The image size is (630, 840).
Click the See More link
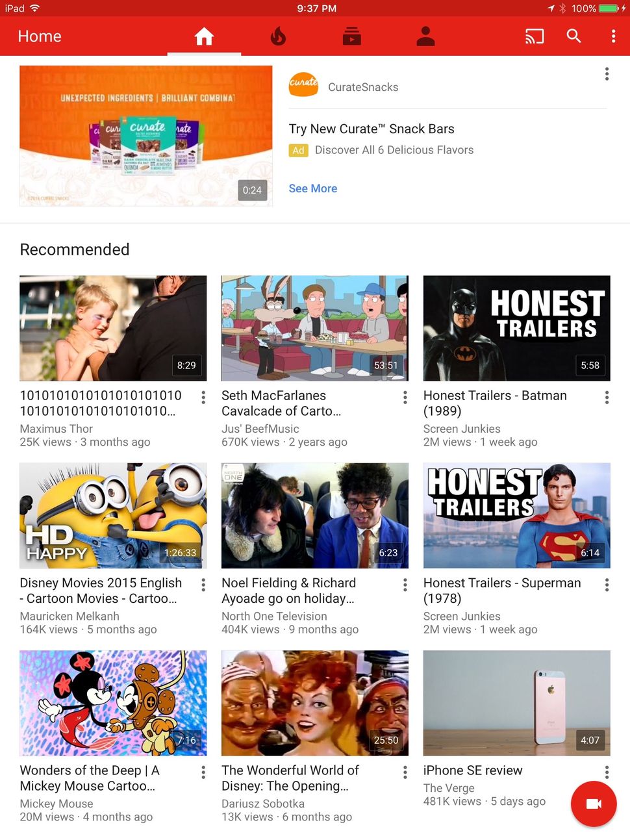coord(313,188)
